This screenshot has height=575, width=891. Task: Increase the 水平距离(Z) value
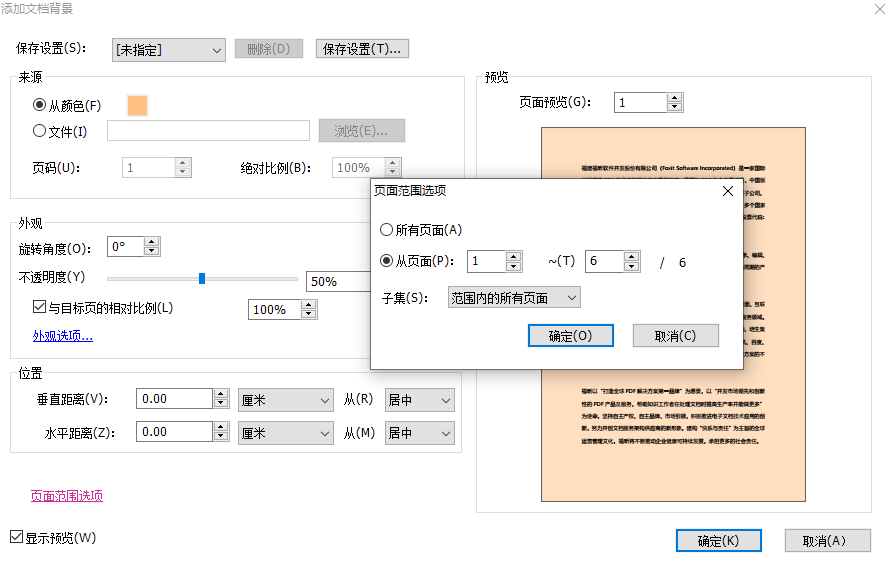(221, 427)
